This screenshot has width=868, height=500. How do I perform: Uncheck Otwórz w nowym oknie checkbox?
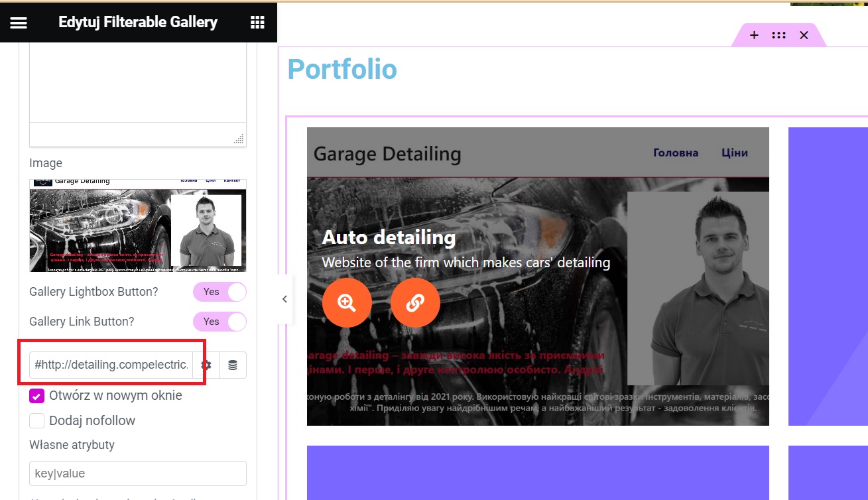coord(37,396)
